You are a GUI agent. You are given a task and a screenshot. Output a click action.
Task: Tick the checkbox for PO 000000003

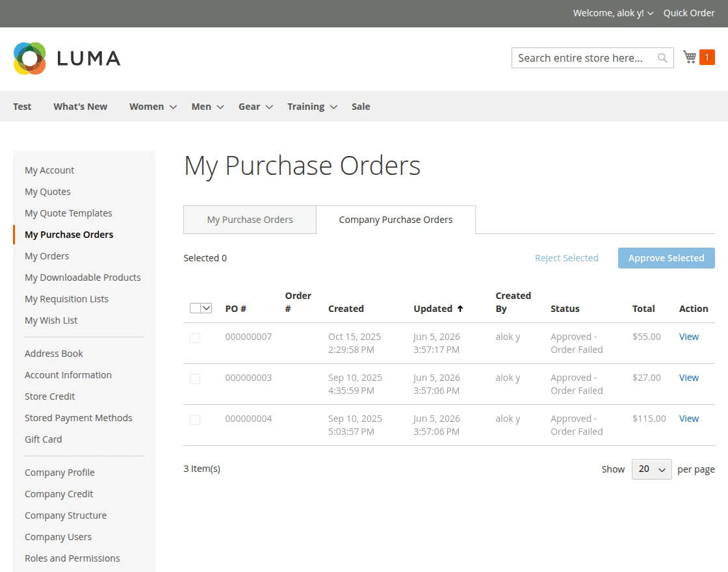195,379
